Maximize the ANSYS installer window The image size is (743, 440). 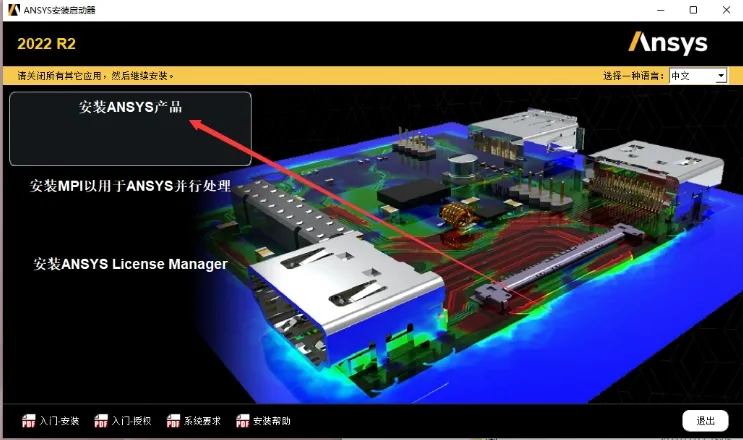[x=693, y=10]
